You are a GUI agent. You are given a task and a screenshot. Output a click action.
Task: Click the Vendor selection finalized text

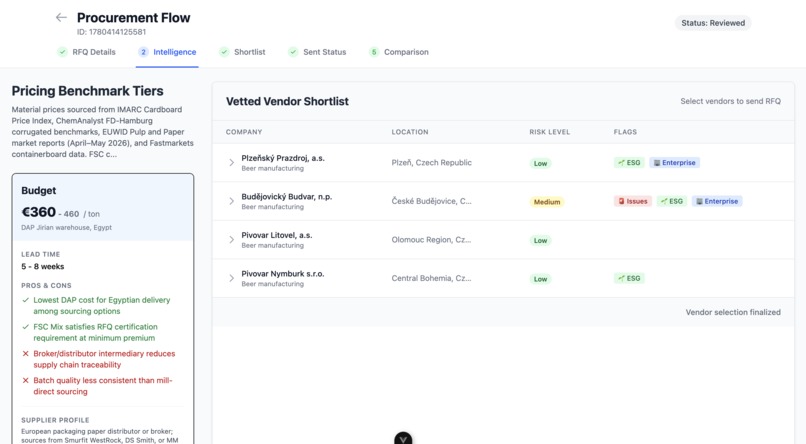(x=733, y=312)
